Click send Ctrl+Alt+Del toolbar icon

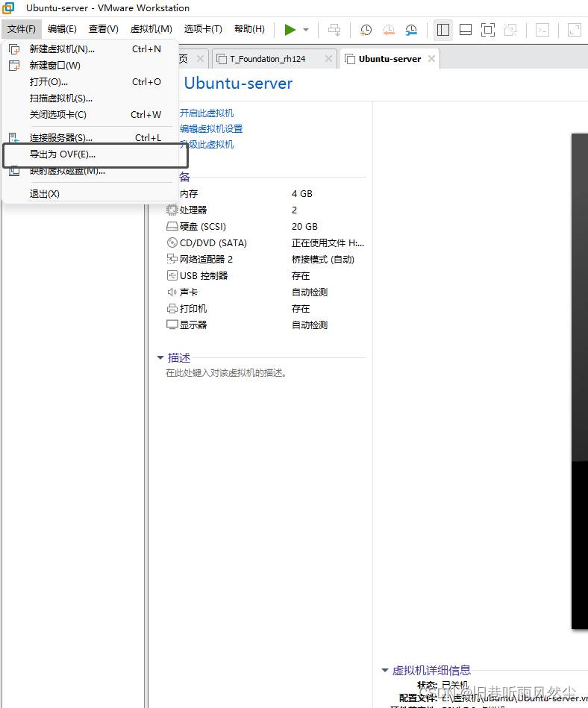pyautogui.click(x=334, y=30)
